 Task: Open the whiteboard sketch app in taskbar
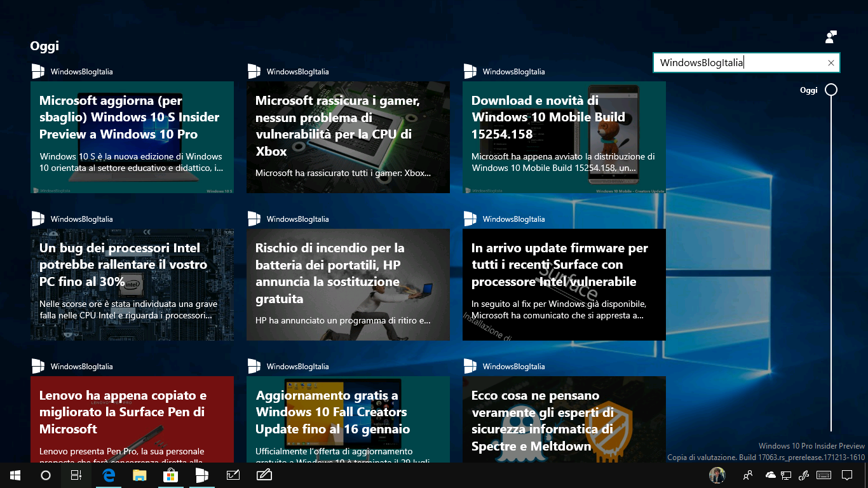coord(233,475)
